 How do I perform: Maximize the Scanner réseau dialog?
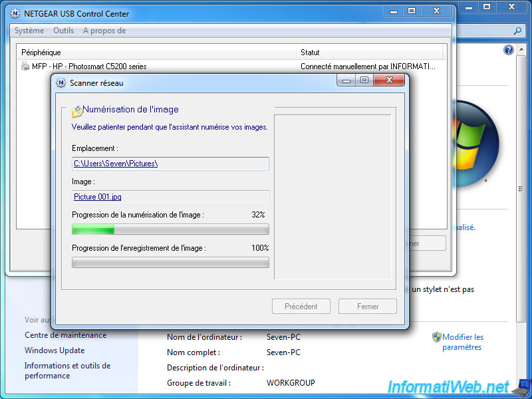pos(364,80)
